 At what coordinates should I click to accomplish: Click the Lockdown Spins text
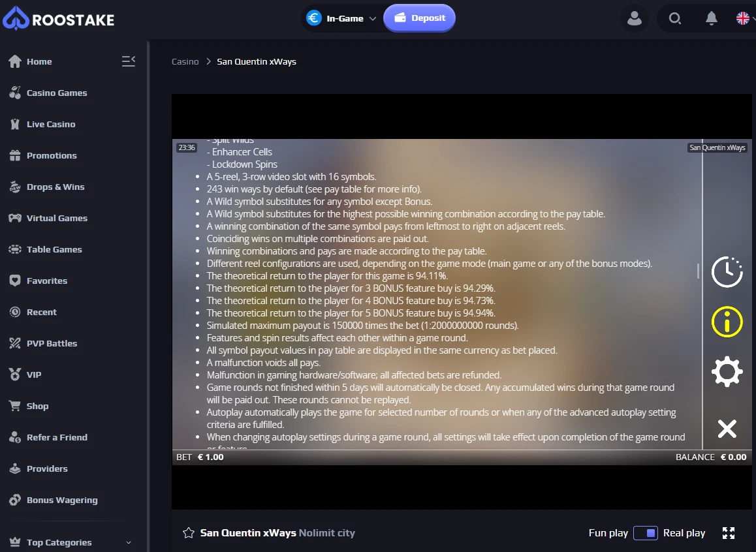(x=242, y=164)
